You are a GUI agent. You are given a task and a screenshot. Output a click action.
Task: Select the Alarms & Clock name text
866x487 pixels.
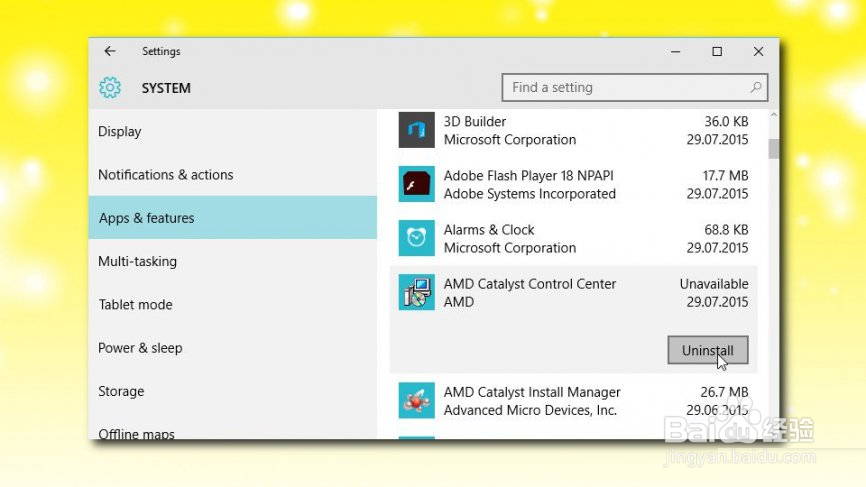[489, 230]
